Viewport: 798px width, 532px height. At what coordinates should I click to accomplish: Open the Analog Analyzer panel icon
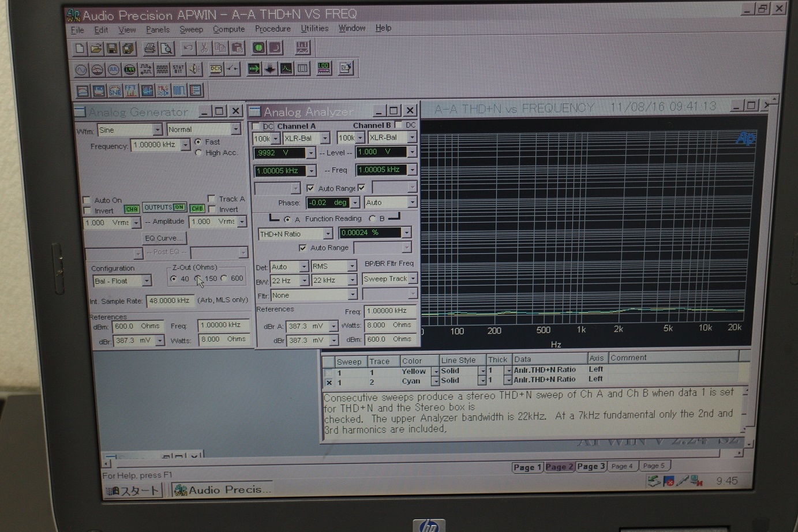click(98, 69)
